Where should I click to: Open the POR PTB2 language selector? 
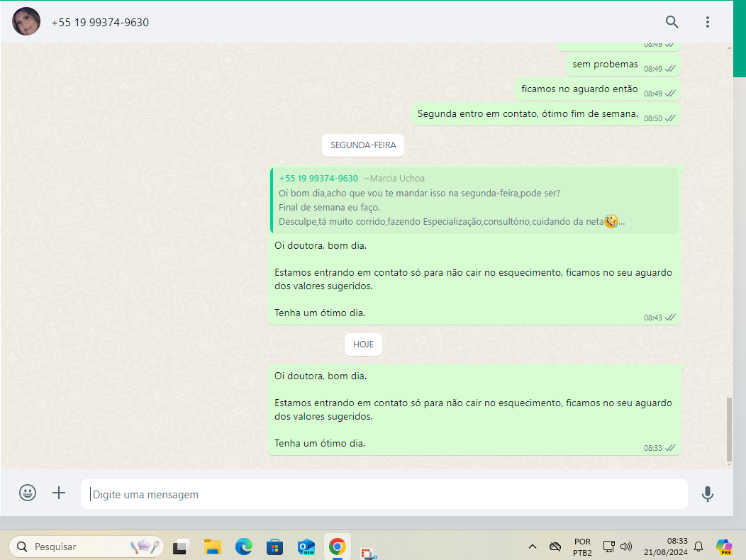[582, 547]
